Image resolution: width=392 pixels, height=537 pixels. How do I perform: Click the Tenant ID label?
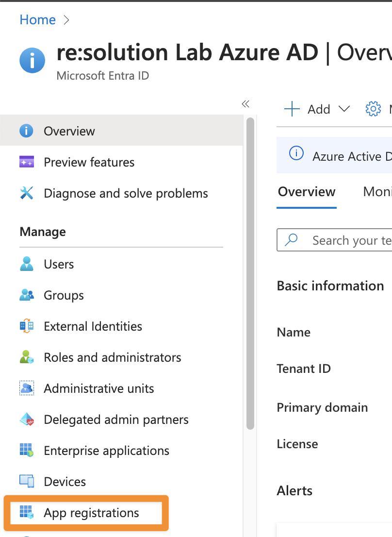click(304, 369)
